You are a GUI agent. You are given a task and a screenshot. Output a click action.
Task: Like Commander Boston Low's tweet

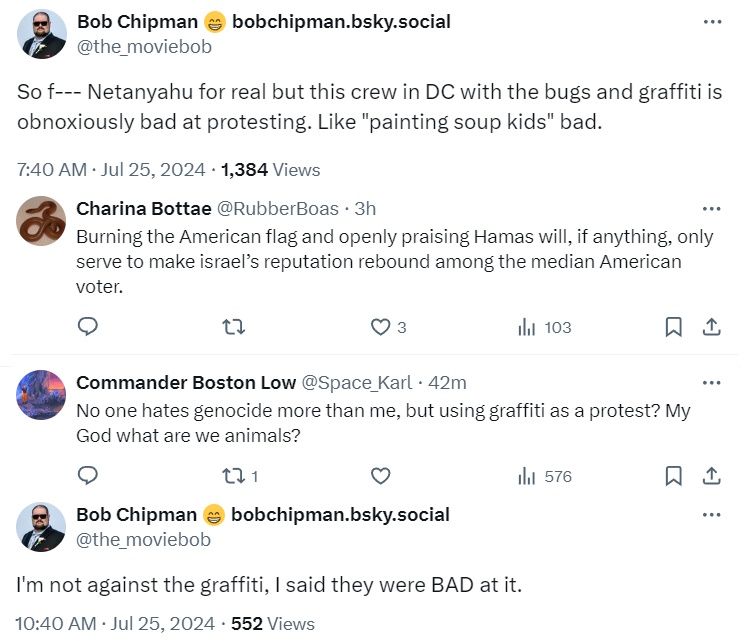[x=380, y=476]
